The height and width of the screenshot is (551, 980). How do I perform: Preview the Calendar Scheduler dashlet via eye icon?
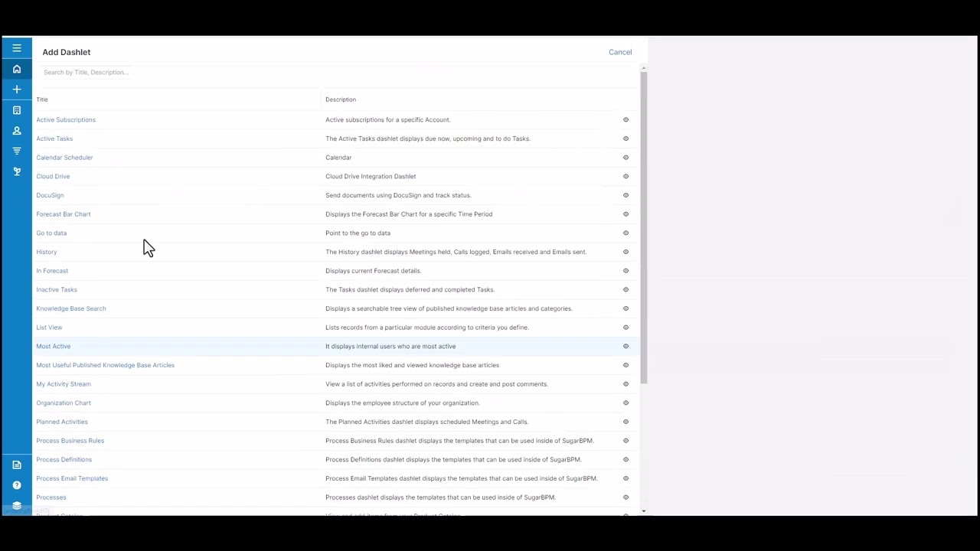point(626,158)
